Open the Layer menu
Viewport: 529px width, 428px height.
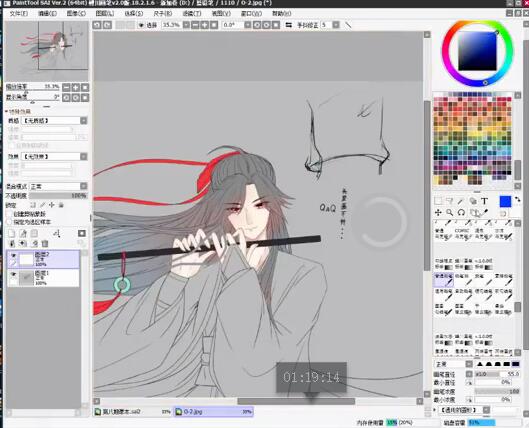105,13
